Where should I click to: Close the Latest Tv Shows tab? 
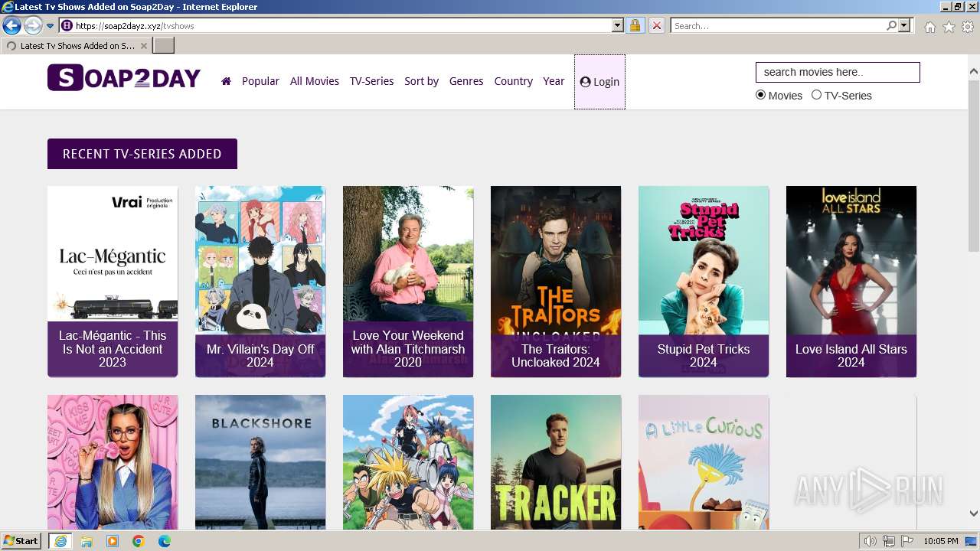pos(144,46)
